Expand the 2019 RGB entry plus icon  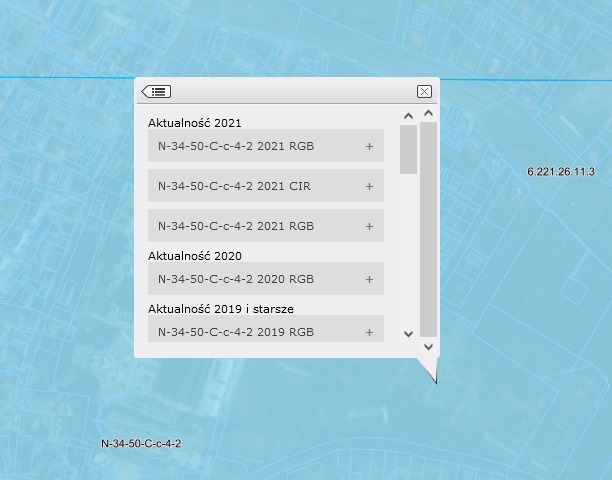point(369,332)
